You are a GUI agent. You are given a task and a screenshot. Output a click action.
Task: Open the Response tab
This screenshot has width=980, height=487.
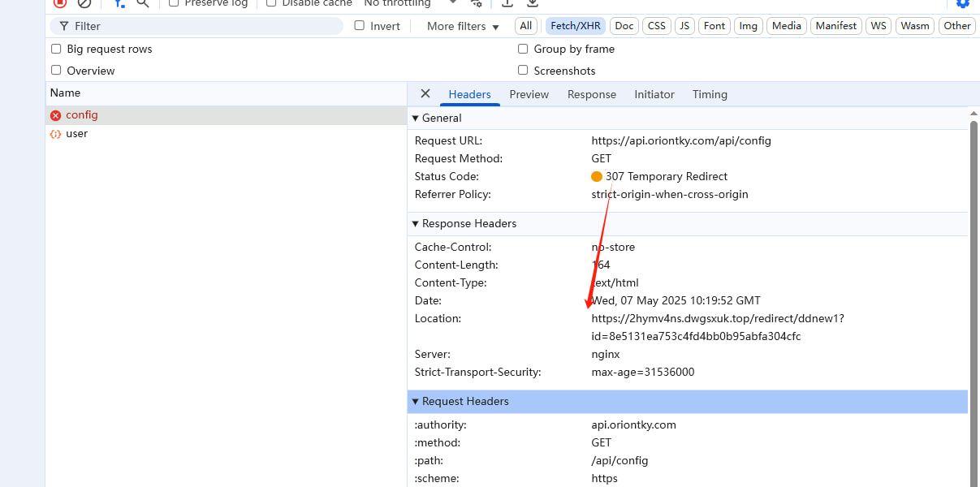tap(592, 94)
